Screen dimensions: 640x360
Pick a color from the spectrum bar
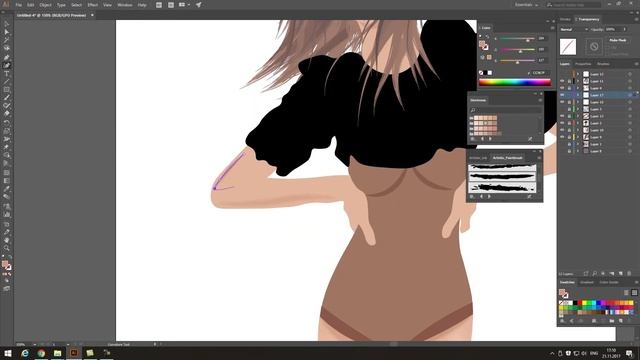(514, 82)
